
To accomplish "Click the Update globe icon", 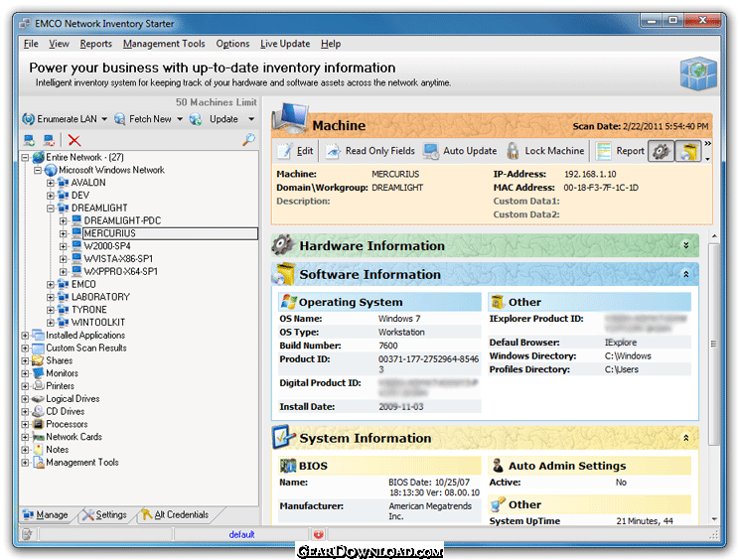I will (x=196, y=119).
